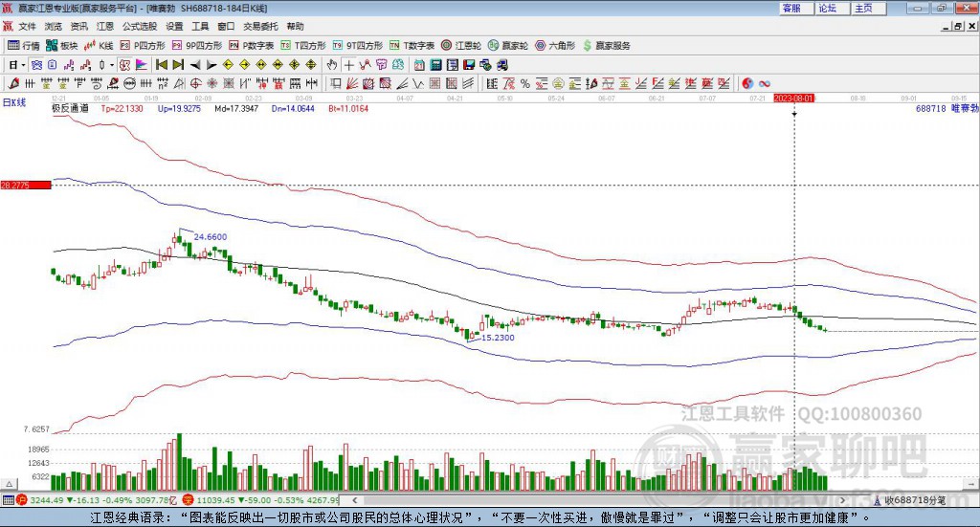This screenshot has height=527, width=980.
Task: Select the n² drawing tool icon
Action: tap(163, 83)
